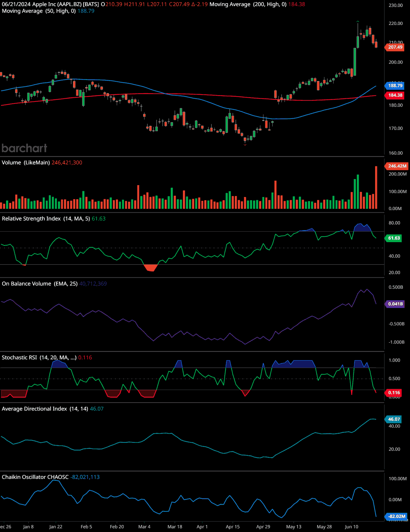Image resolution: width=410 pixels, height=532 pixels.
Task: Click the 246.42M volume label tag
Action: 397,166
